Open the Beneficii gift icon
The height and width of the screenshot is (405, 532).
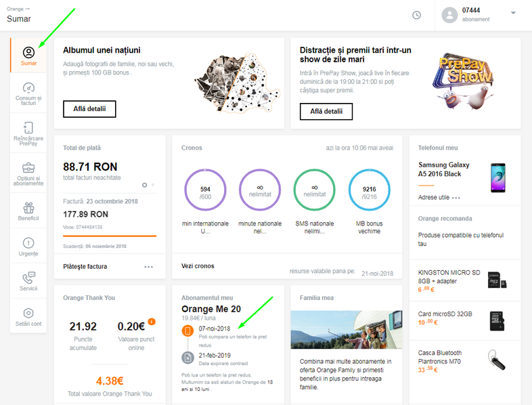[28, 208]
